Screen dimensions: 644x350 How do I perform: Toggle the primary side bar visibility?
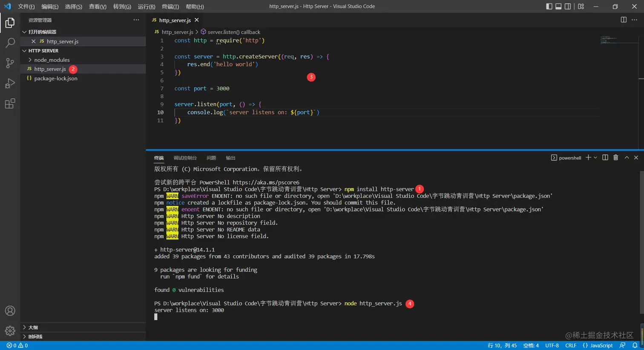(x=549, y=6)
